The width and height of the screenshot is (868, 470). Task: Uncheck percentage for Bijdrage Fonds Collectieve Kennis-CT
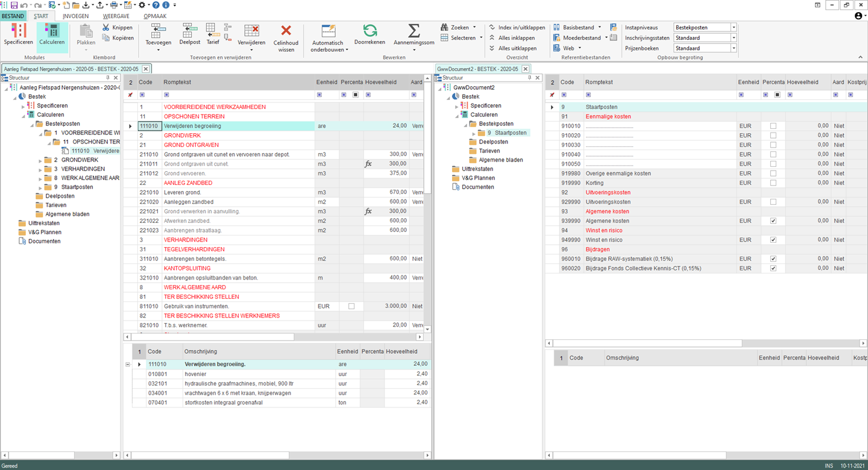[773, 268]
